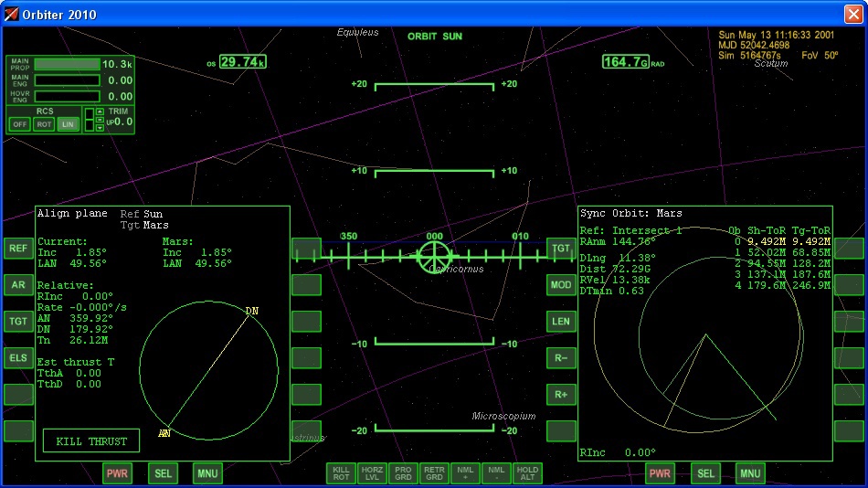The image size is (868, 488).
Task: Open the left MFD MNU menu
Action: (207, 473)
